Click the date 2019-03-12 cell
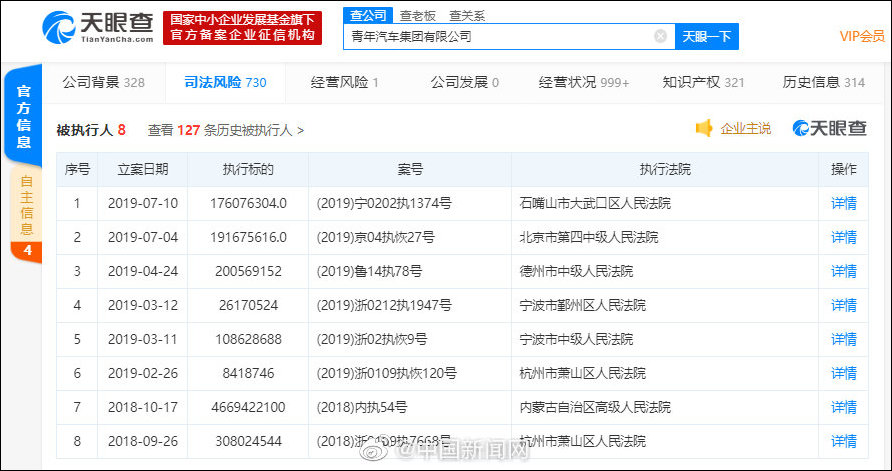 (143, 305)
